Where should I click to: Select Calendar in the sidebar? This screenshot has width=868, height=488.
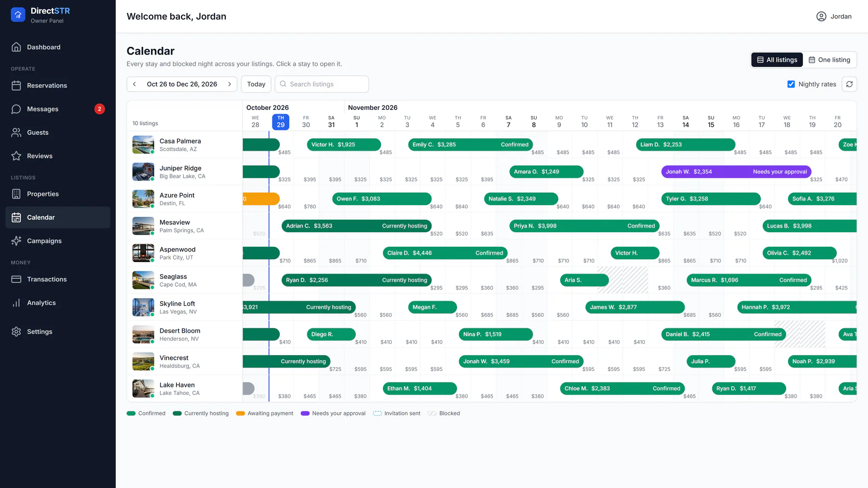click(x=58, y=217)
